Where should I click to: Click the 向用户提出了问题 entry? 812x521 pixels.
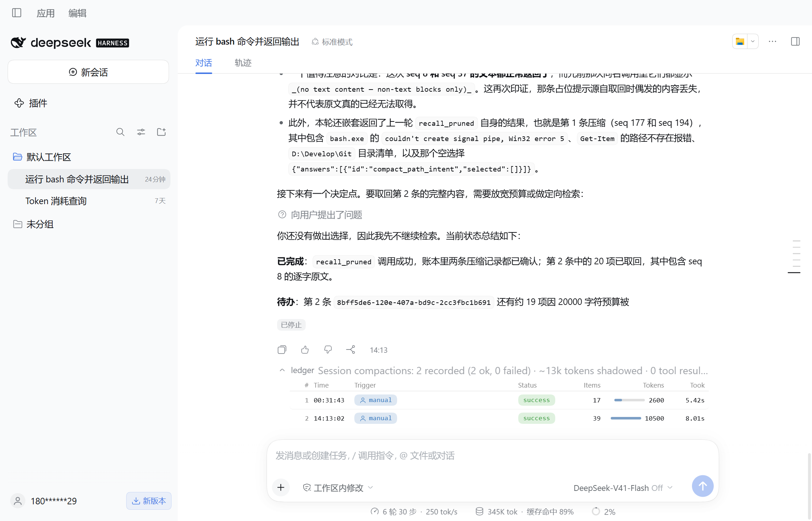coord(320,215)
